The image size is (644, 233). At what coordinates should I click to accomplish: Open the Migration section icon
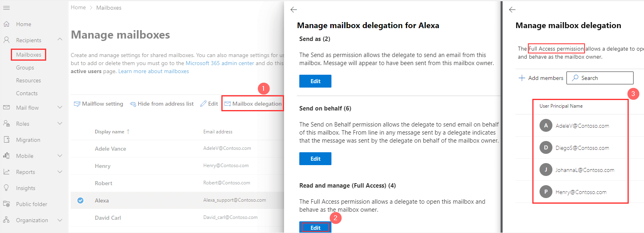click(6, 140)
